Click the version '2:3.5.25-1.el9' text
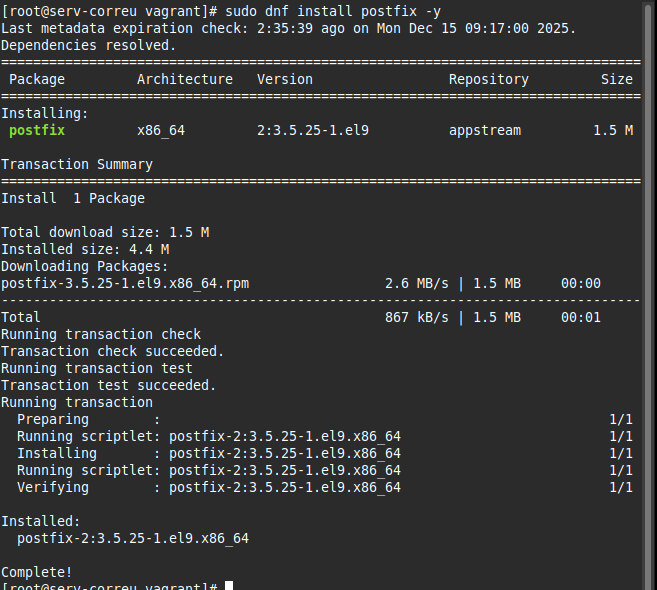The width and height of the screenshot is (657, 590). tap(313, 130)
